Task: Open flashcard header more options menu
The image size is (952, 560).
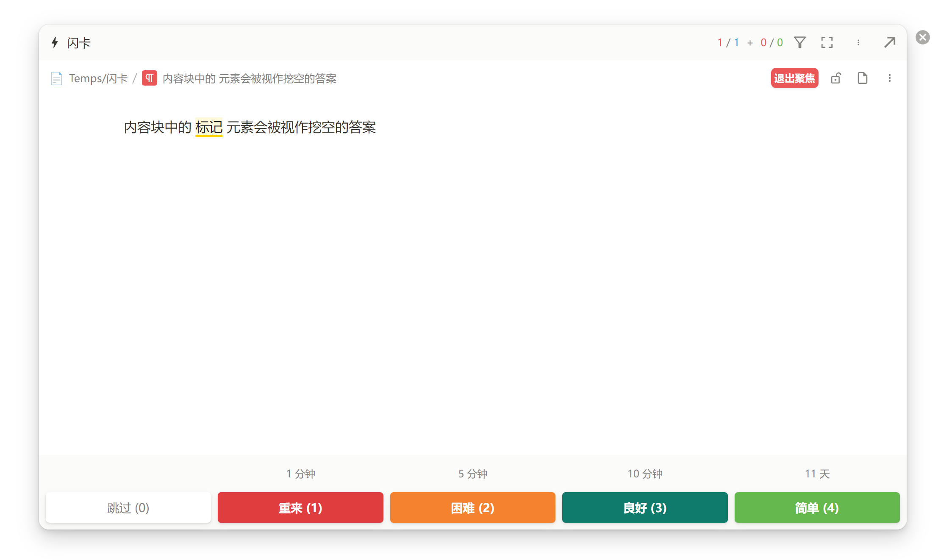Action: (858, 42)
